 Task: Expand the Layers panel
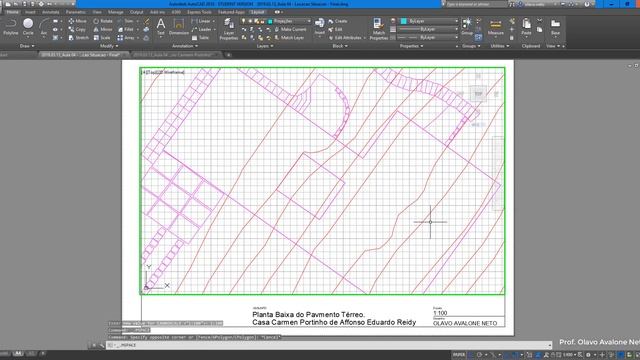[265, 46]
